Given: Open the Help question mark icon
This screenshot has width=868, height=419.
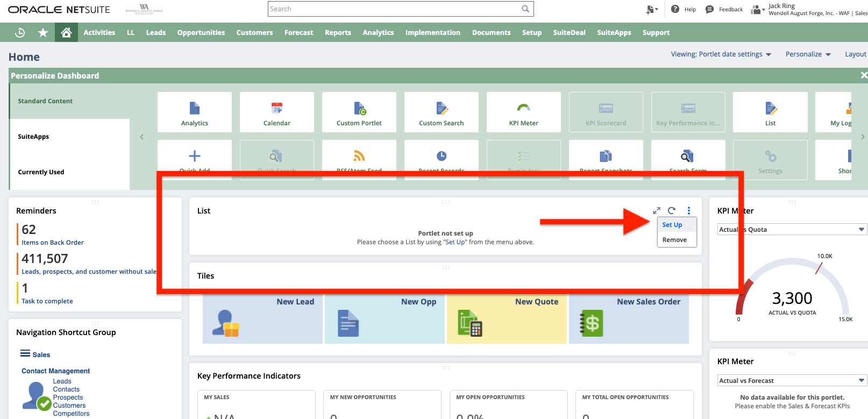Looking at the screenshot, I should tap(675, 9).
